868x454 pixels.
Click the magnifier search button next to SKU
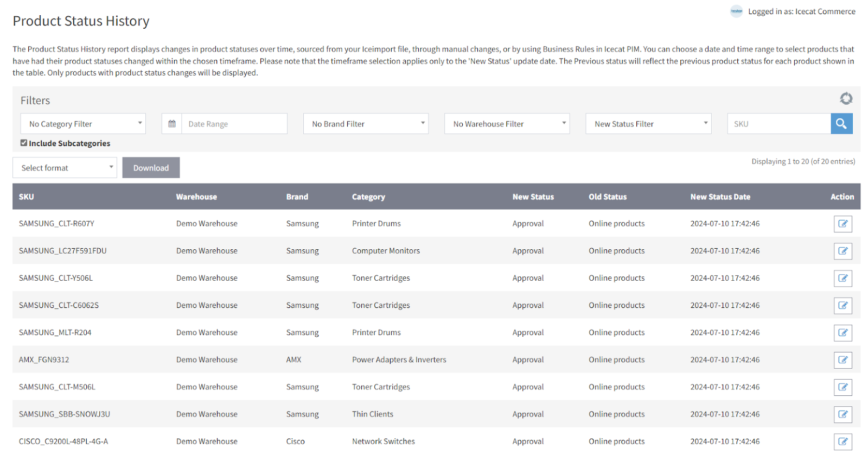pyautogui.click(x=841, y=124)
